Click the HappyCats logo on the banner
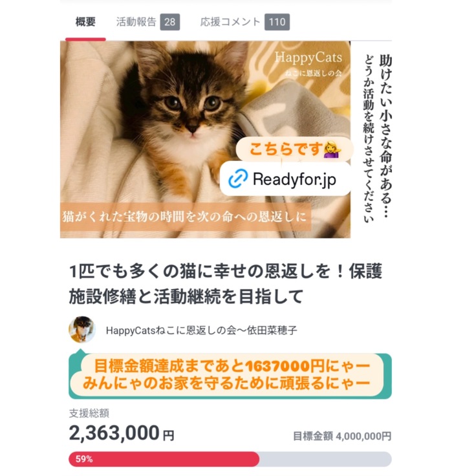This screenshot has height=476, width=476. [x=307, y=58]
